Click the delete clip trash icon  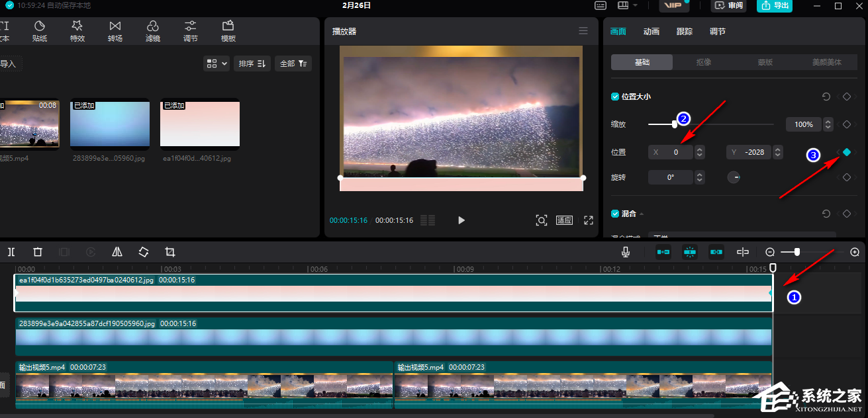38,252
